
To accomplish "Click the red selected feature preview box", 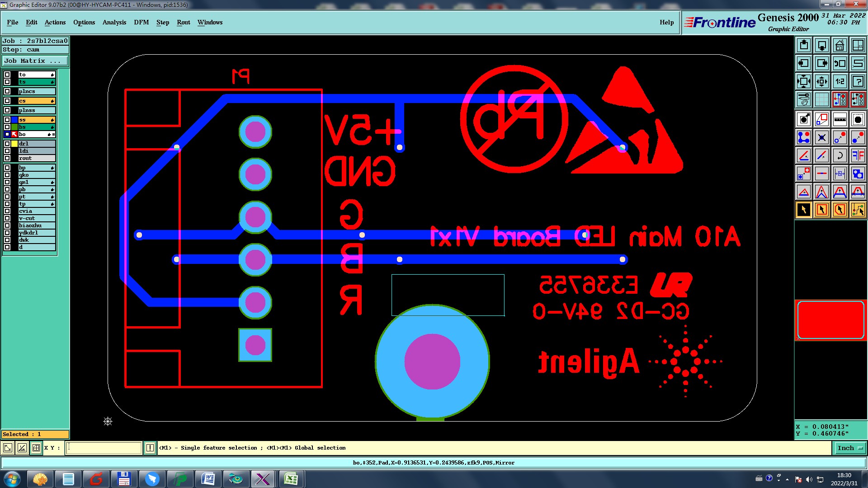I will tap(831, 320).
